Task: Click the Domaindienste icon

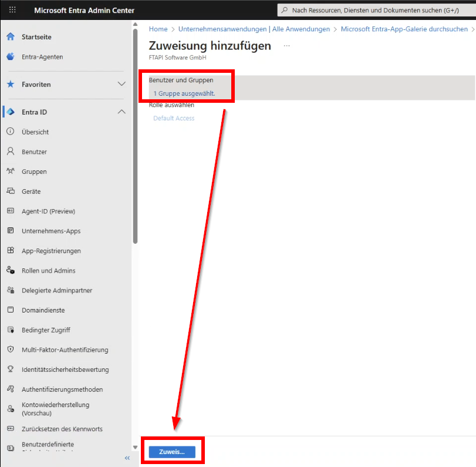Action: (11, 310)
